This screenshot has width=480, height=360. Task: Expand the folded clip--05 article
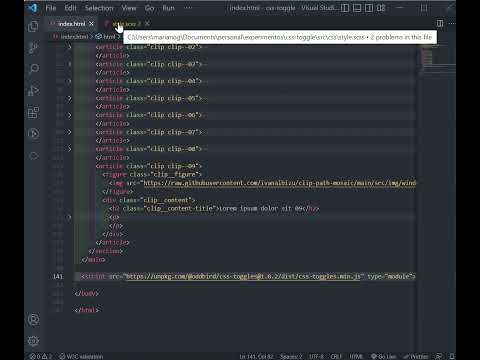(x=69, y=98)
